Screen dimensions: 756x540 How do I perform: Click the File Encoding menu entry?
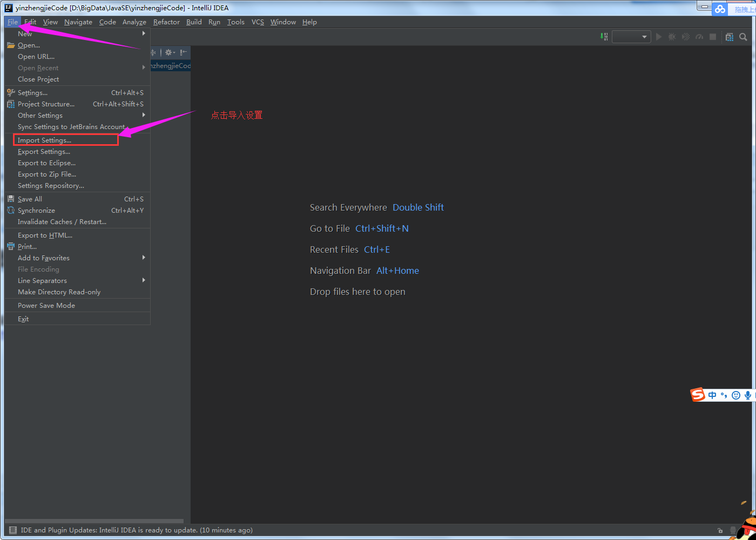click(x=77, y=269)
